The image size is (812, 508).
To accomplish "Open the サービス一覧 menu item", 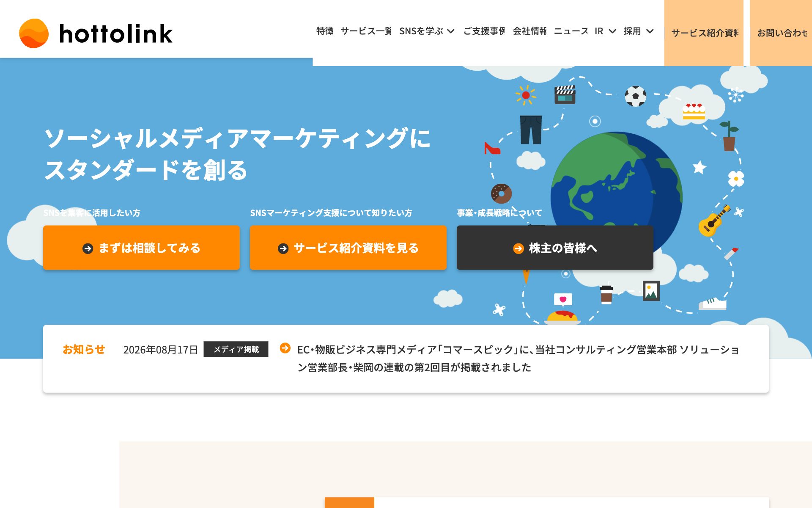I will click(x=366, y=31).
